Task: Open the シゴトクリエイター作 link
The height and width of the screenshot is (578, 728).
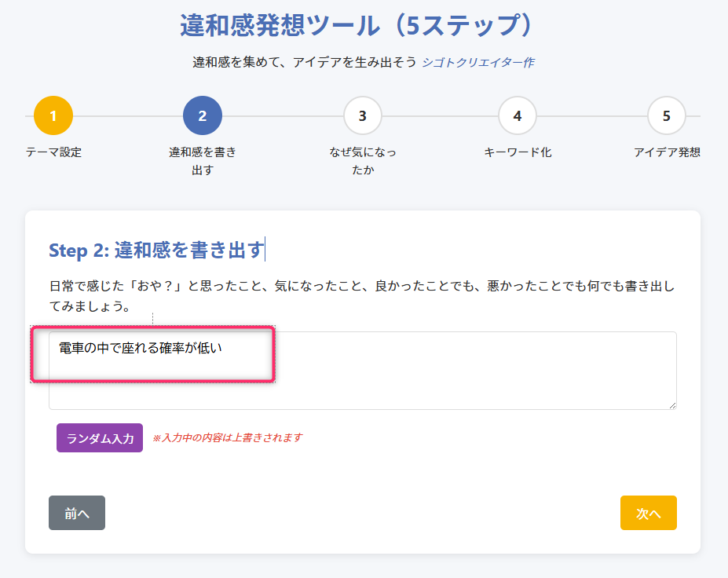Action: (x=477, y=62)
